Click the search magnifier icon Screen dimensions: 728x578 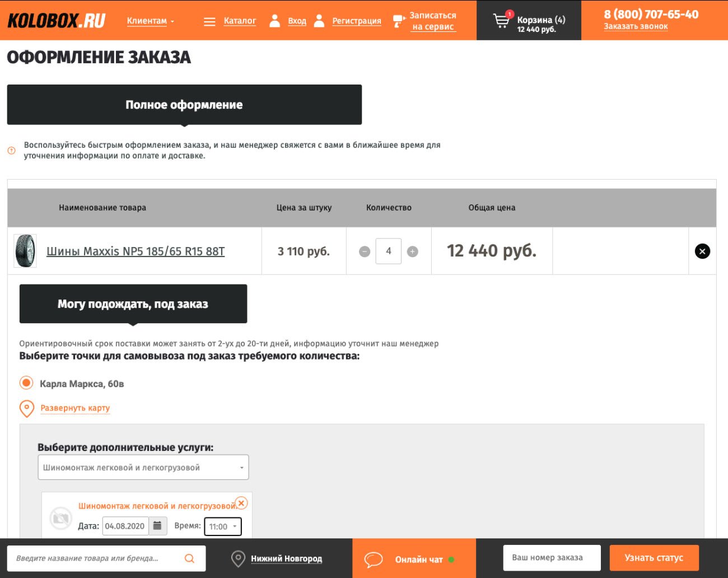[x=189, y=558]
